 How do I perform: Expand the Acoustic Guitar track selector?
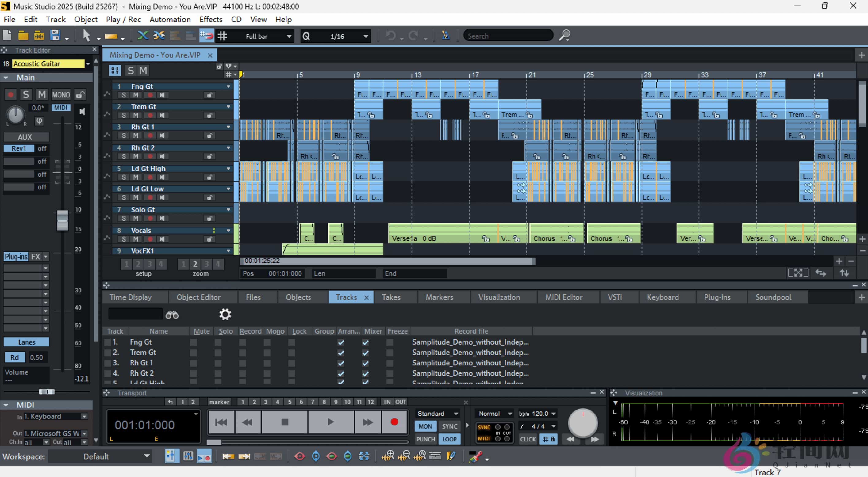click(88, 64)
